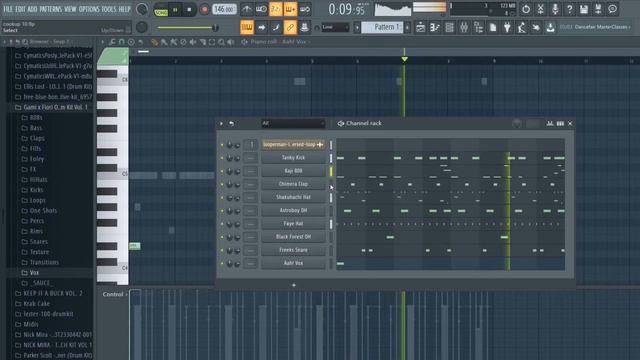This screenshot has width=640, height=360.
Task: Open the plugin picker plug icon
Action: click(x=507, y=27)
